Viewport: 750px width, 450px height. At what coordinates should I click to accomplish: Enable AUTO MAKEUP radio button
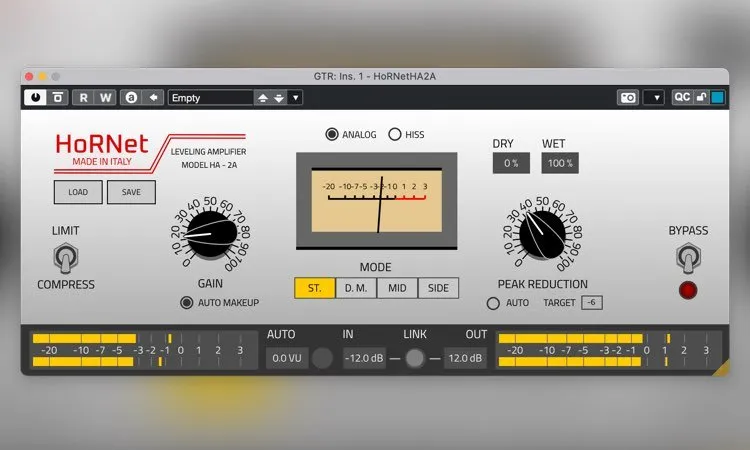pos(187,303)
